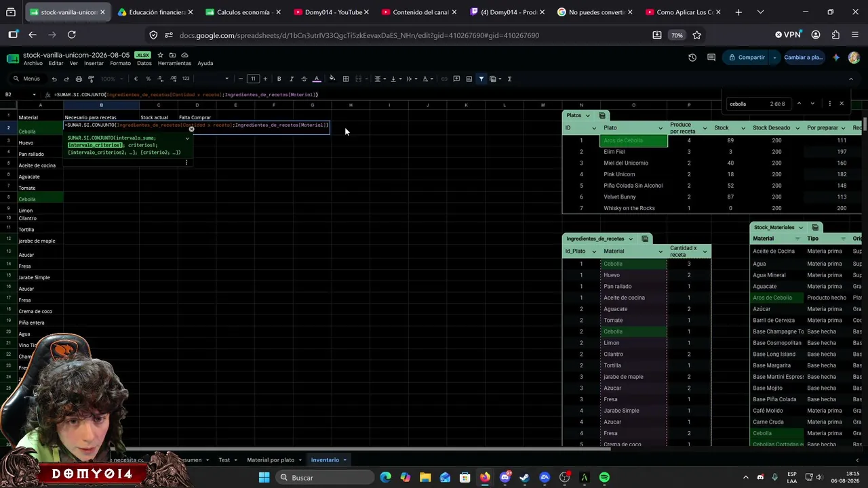Open text rotation dropdown

[x=427, y=79]
